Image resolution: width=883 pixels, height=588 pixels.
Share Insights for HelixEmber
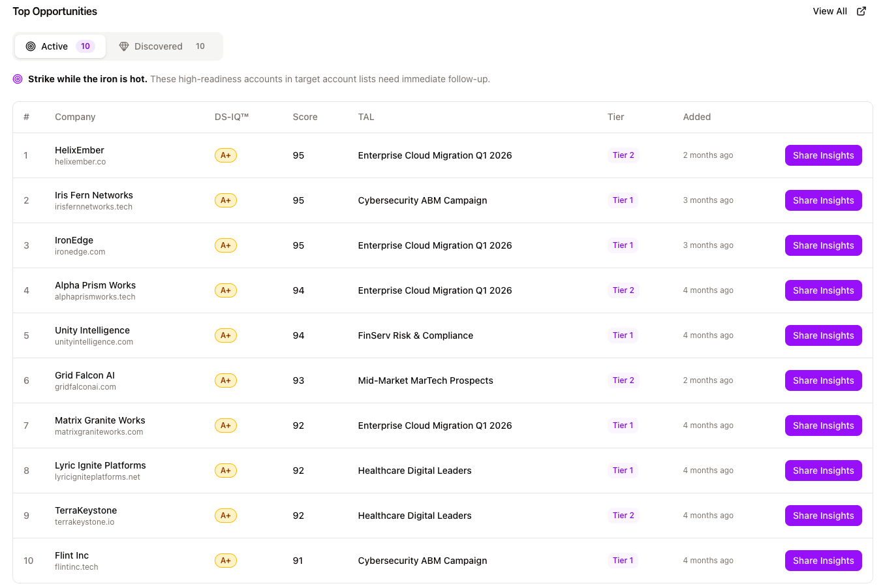[x=823, y=155]
